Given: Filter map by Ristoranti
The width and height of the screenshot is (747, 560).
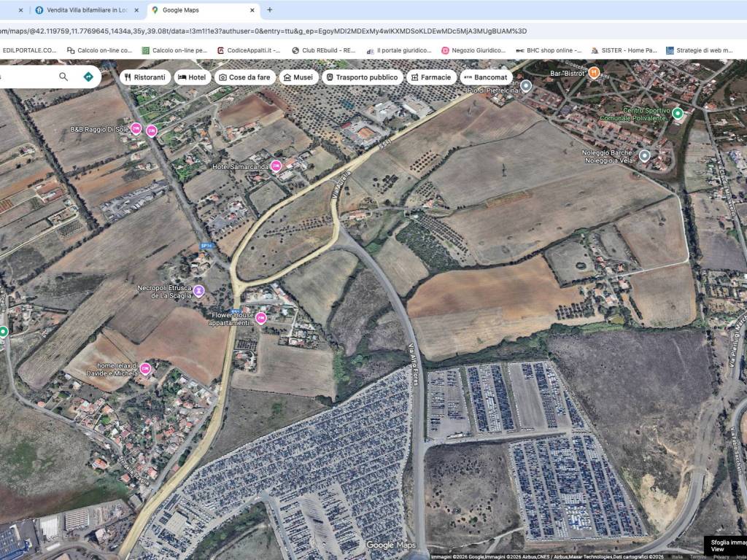Looking at the screenshot, I should pyautogui.click(x=144, y=77).
